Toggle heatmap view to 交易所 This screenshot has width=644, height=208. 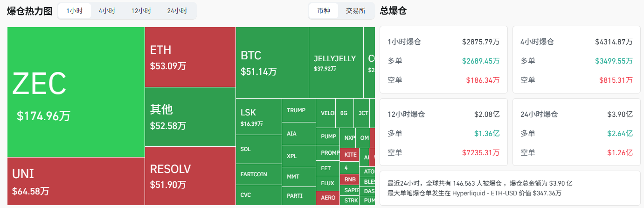click(356, 11)
